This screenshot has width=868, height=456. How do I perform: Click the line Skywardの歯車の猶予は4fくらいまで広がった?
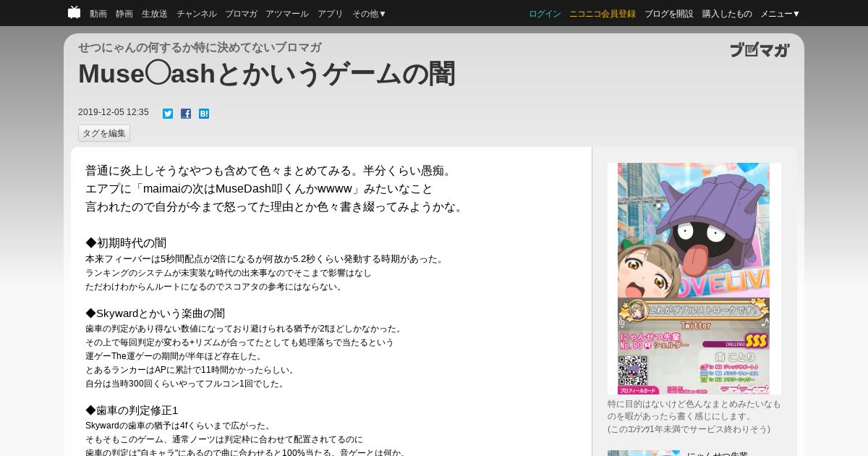[x=179, y=426]
